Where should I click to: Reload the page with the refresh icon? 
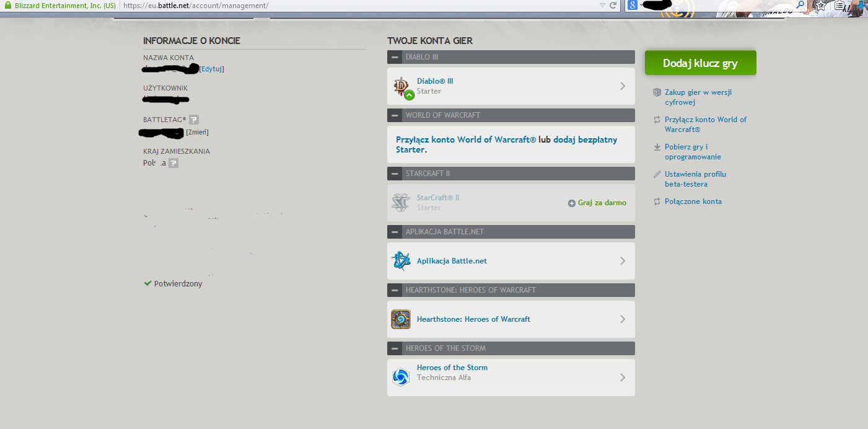613,5
